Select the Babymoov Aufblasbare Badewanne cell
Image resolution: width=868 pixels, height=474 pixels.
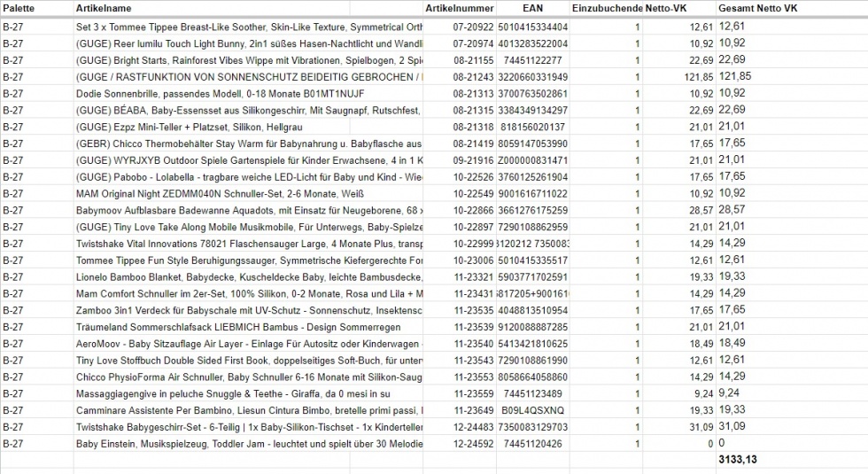tap(249, 211)
